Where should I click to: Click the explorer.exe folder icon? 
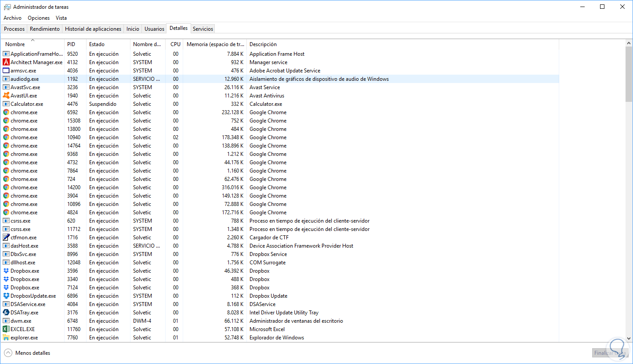click(x=6, y=338)
